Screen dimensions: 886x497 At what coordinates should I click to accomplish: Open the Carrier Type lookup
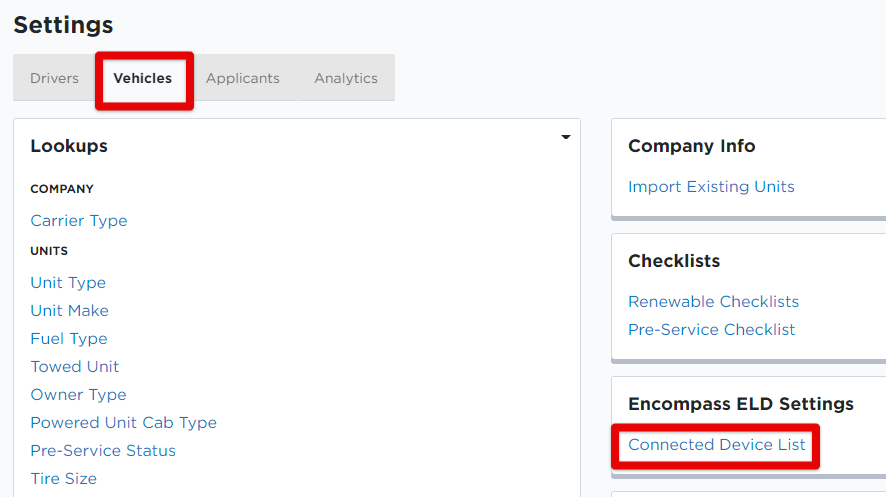(79, 221)
